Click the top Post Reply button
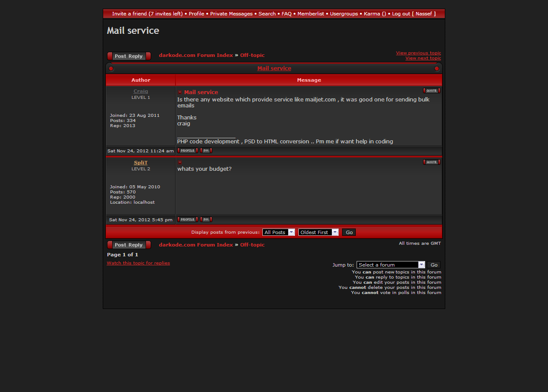The width and height of the screenshot is (548, 392). (129, 56)
